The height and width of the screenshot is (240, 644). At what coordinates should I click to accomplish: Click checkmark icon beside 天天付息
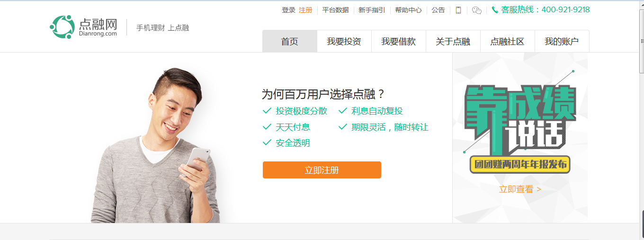(267, 127)
